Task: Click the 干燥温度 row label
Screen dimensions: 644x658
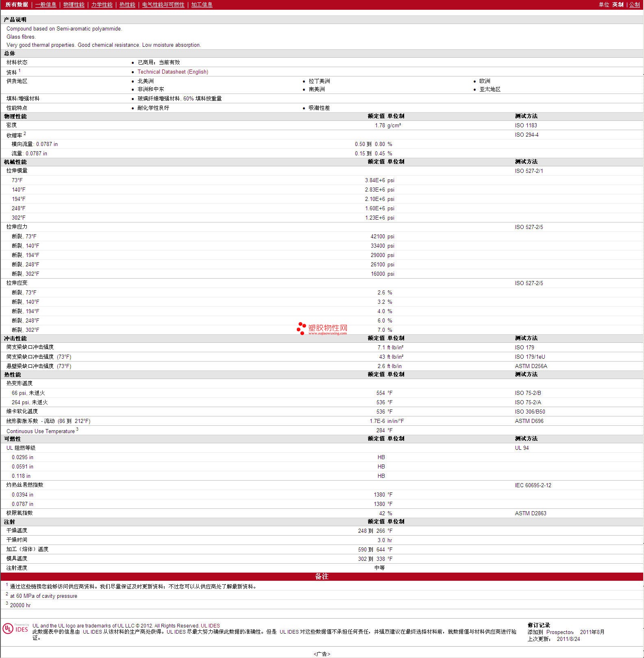Action: tap(17, 531)
